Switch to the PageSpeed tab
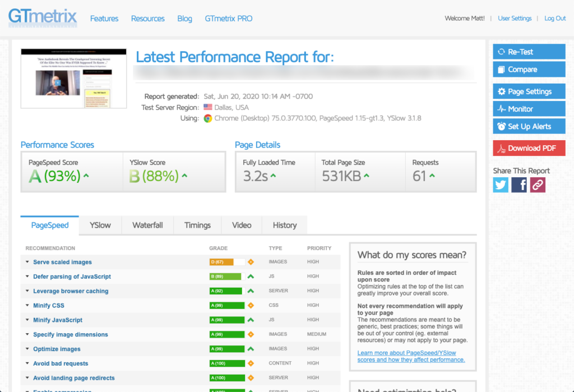The image size is (574, 392). pyautogui.click(x=50, y=225)
